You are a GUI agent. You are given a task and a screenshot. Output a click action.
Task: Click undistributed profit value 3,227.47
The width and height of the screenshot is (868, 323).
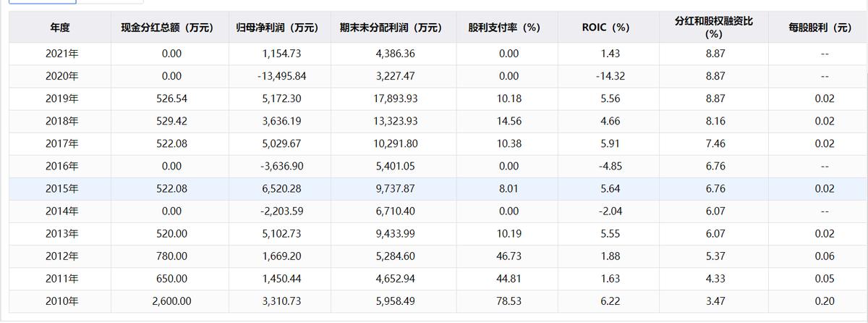pyautogui.click(x=396, y=76)
